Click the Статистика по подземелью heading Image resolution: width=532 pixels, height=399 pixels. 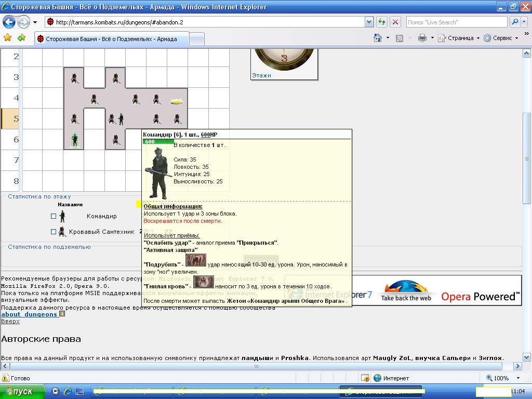[x=49, y=247]
